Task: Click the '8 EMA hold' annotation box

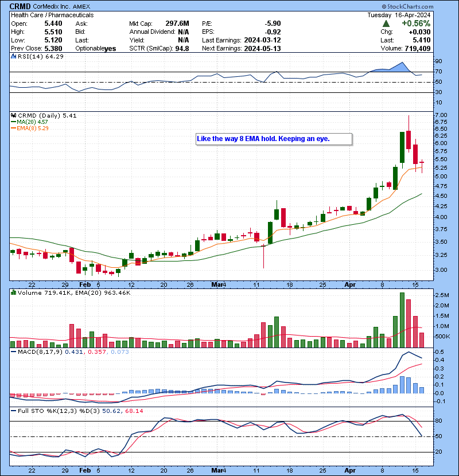Action: coord(274,139)
